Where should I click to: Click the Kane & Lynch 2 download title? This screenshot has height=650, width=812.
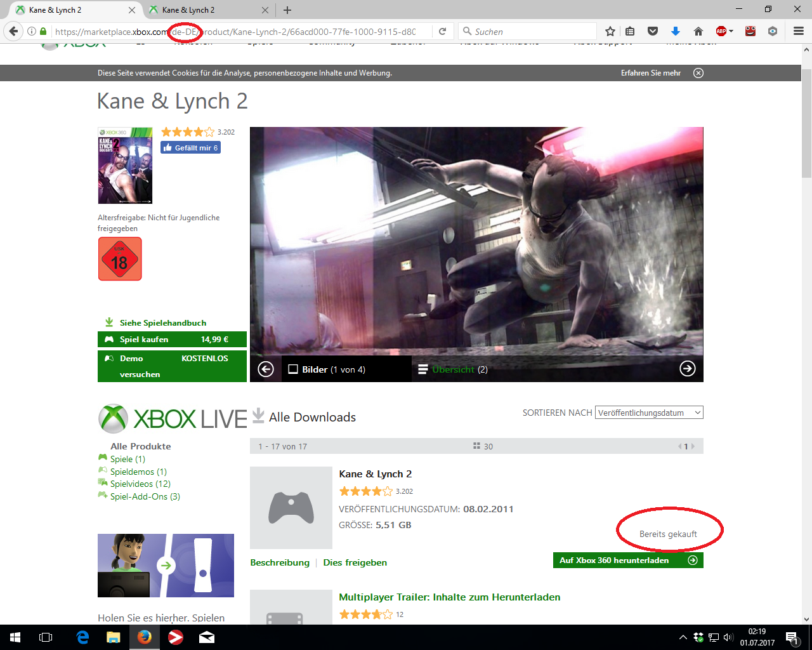coord(376,474)
